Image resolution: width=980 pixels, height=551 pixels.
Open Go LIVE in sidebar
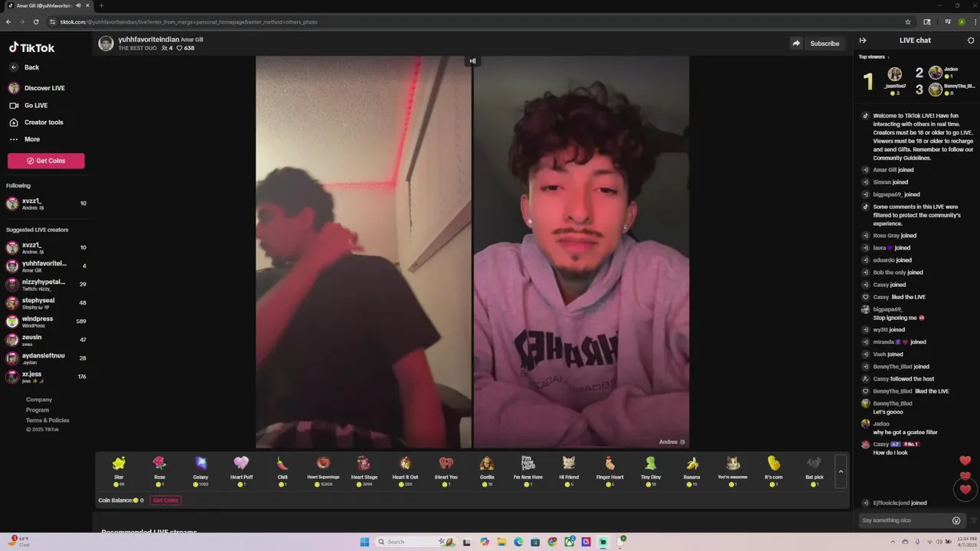coord(28,106)
